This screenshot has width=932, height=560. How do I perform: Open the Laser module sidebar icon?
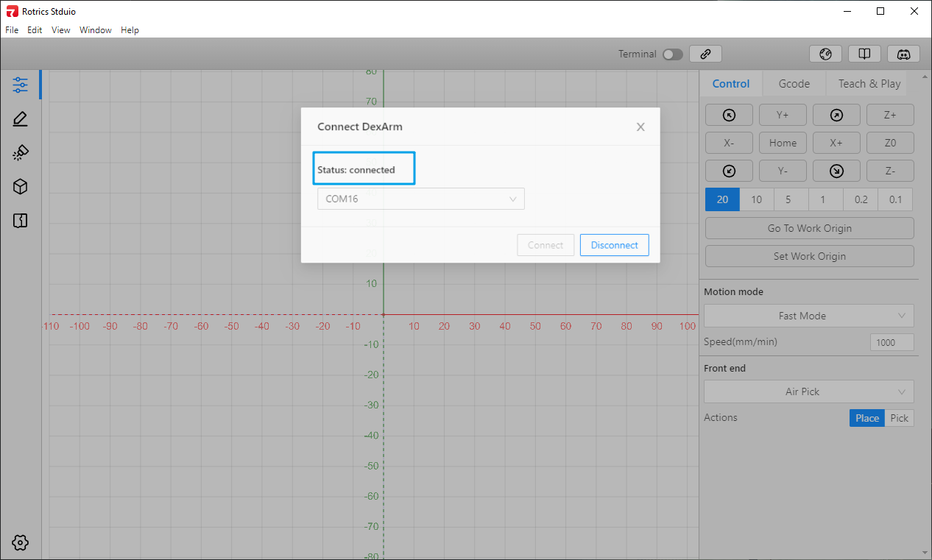click(21, 152)
